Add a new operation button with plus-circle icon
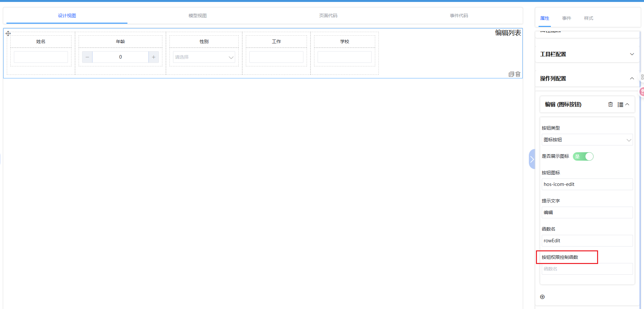Screen dimensions: 644x309 click(542, 297)
